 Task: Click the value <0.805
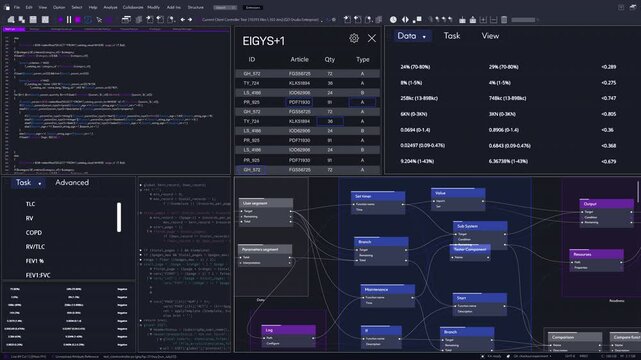[x=608, y=114]
